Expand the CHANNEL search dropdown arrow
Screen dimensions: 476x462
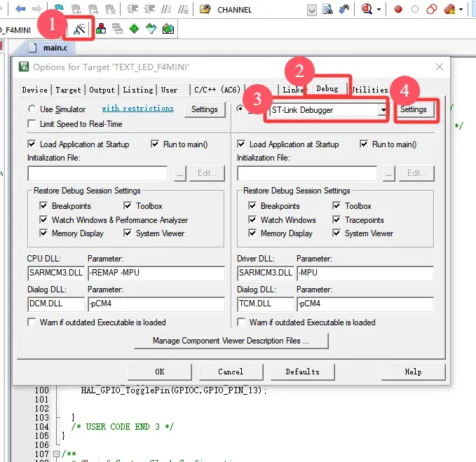[312, 9]
